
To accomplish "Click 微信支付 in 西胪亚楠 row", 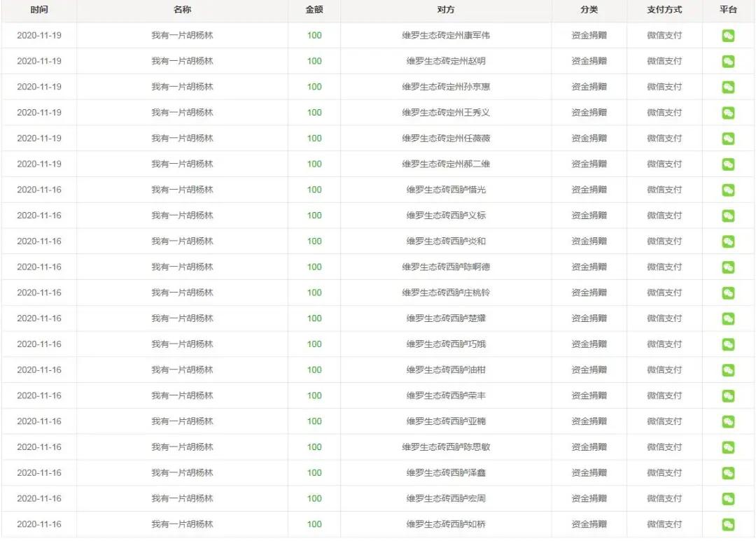I will [x=664, y=421].
